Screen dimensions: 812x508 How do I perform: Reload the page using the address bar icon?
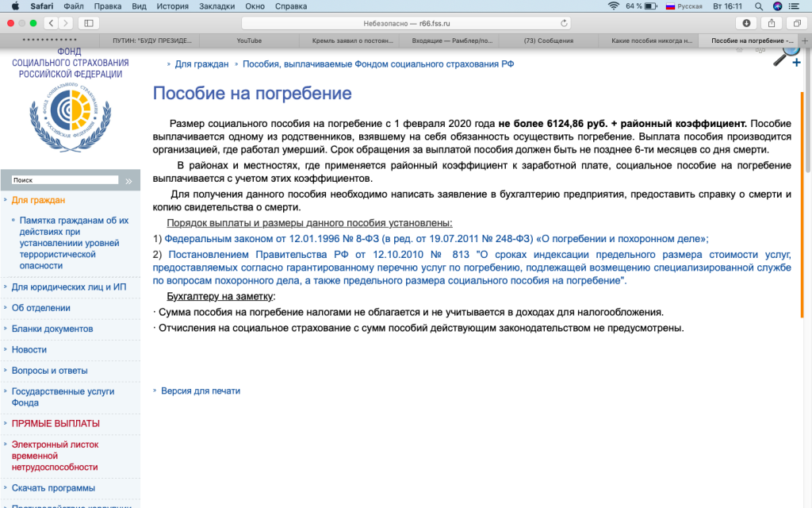click(564, 23)
